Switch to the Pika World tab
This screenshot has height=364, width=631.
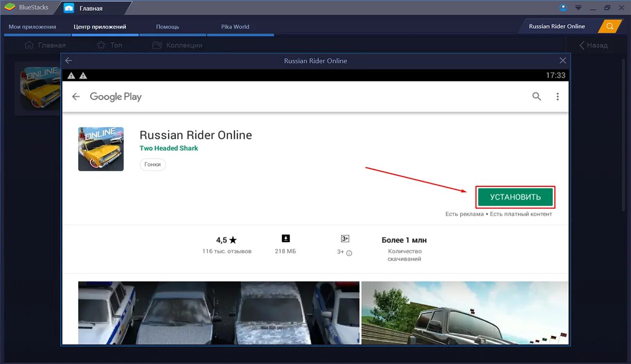235,27
